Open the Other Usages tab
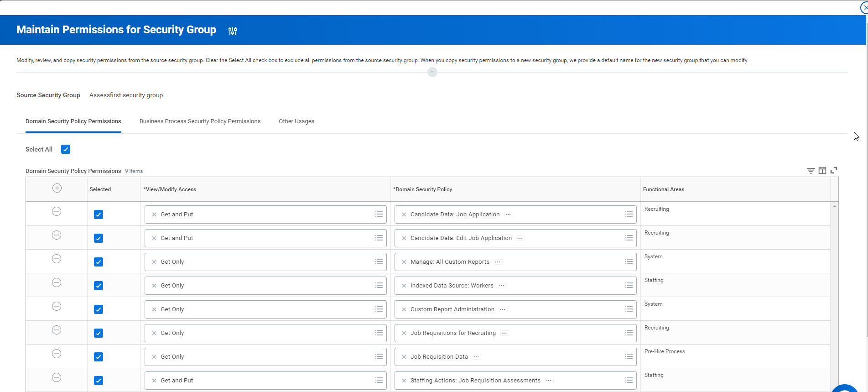Image resolution: width=868 pixels, height=392 pixels. (x=296, y=121)
